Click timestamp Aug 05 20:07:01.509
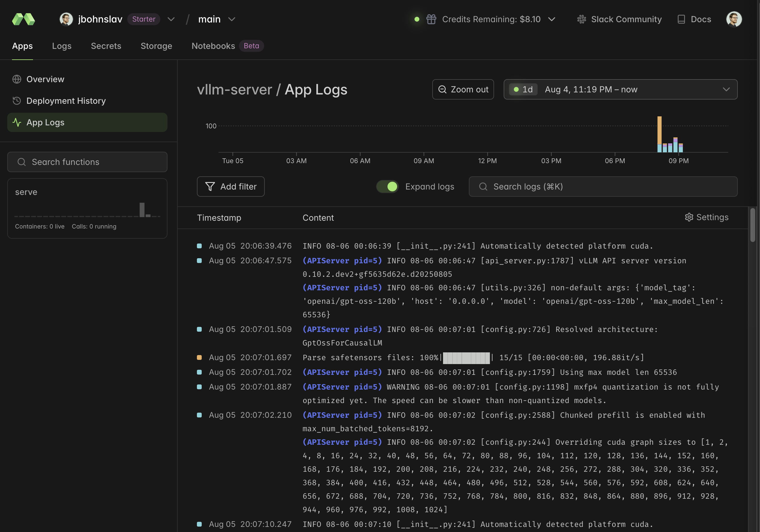The image size is (760, 532). click(x=250, y=329)
